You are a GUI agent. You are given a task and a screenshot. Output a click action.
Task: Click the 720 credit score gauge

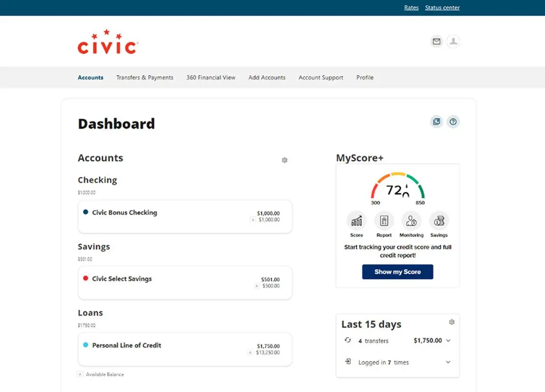(x=397, y=189)
